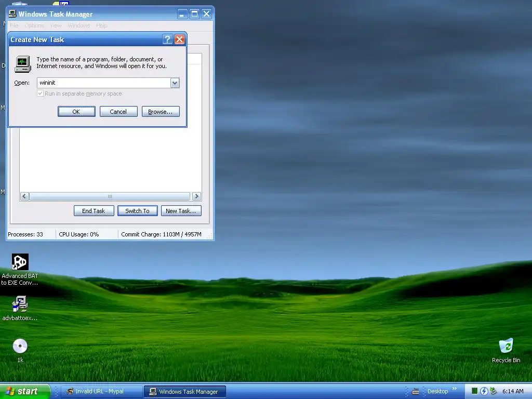
Task: Click End Task in Task Manager
Action: [x=94, y=211]
